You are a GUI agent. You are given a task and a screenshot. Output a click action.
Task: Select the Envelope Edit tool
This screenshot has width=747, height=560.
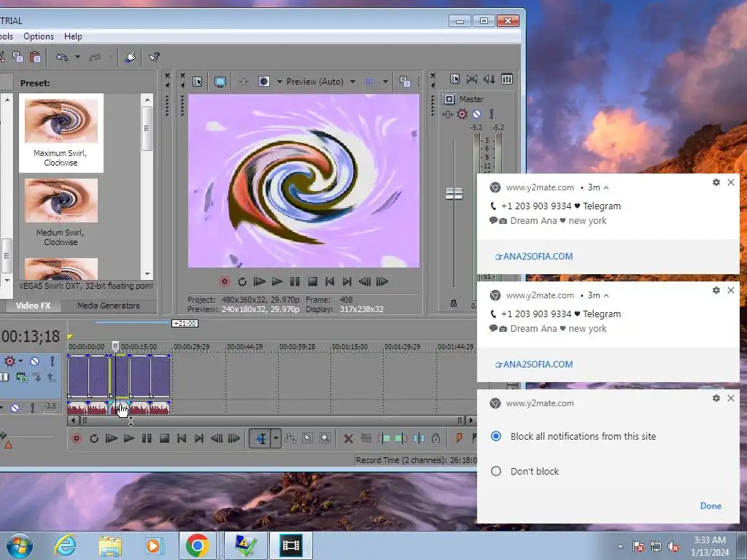(x=290, y=438)
